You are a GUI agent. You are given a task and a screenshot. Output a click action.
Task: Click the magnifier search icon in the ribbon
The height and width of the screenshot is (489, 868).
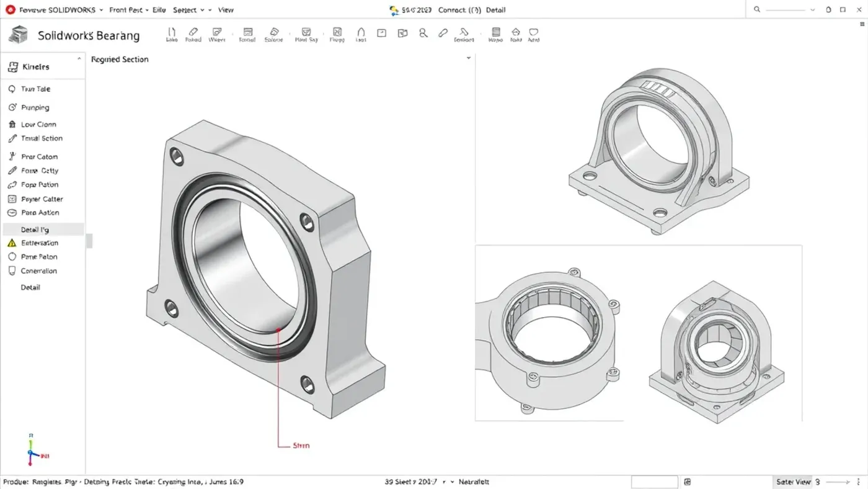click(x=423, y=33)
